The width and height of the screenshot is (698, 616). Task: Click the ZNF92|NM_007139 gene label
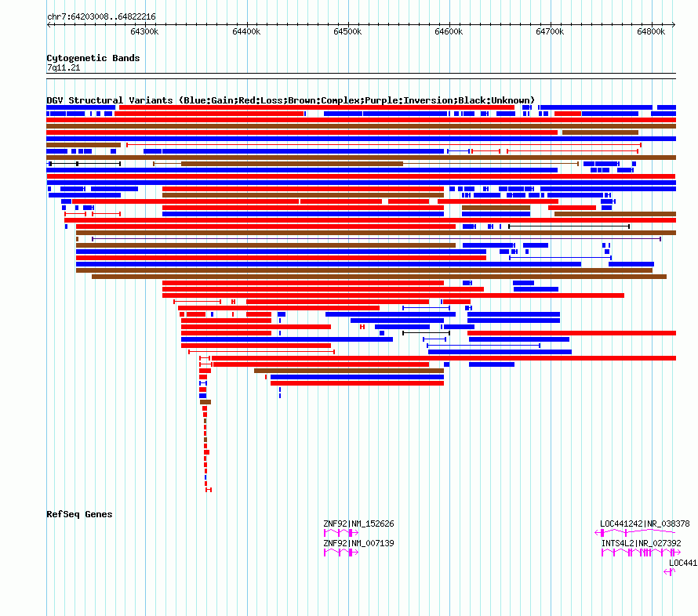coord(358,543)
